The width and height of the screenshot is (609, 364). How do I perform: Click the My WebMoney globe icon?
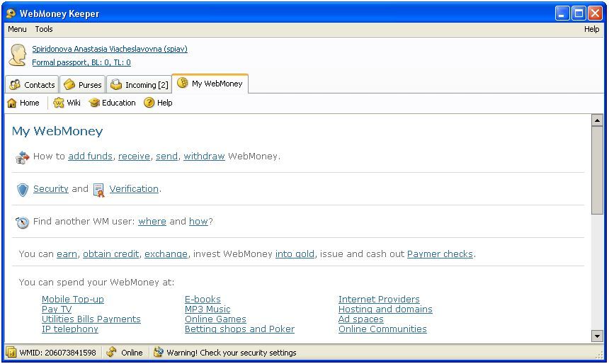tap(183, 83)
